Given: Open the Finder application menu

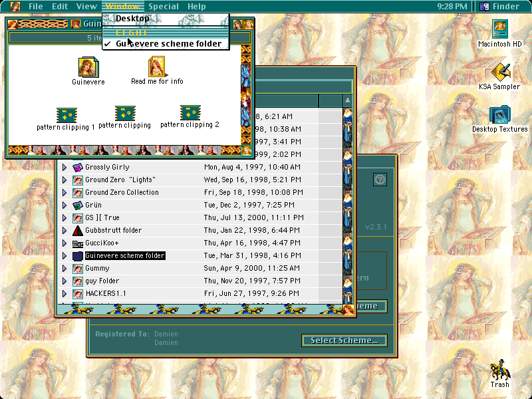Looking at the screenshot, I should pos(501,7).
